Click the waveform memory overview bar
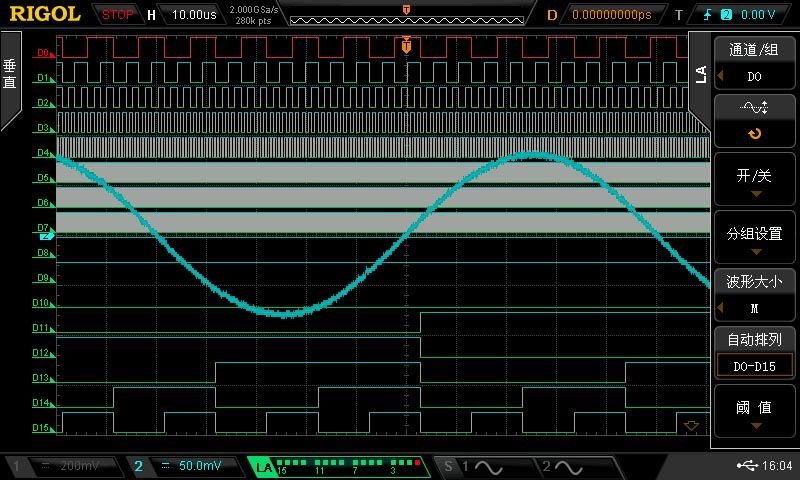800x480 pixels. tap(405, 15)
